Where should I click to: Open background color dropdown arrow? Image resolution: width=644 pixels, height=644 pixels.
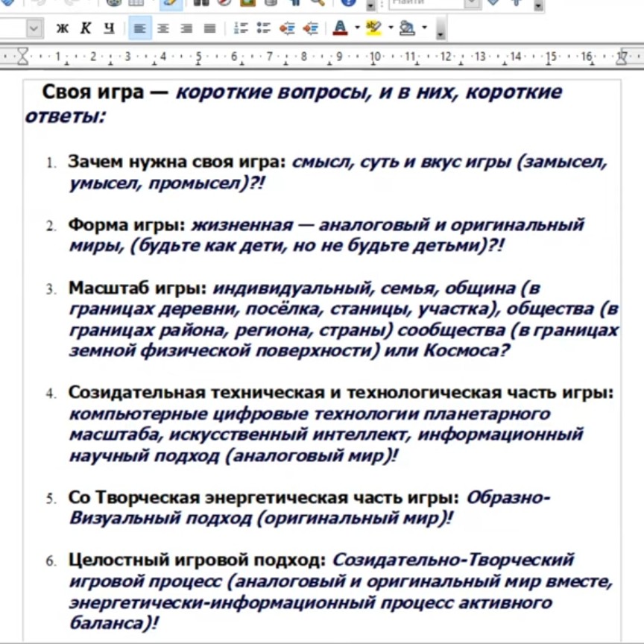(424, 28)
